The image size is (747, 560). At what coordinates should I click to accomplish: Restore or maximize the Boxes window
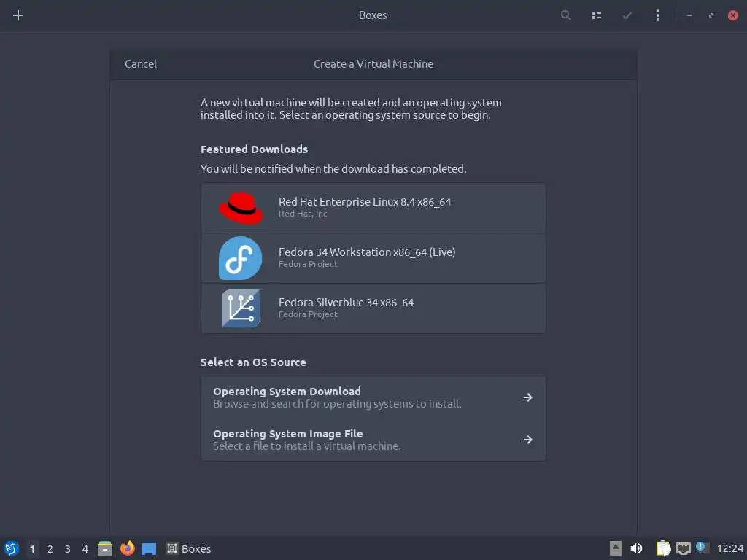tap(711, 15)
